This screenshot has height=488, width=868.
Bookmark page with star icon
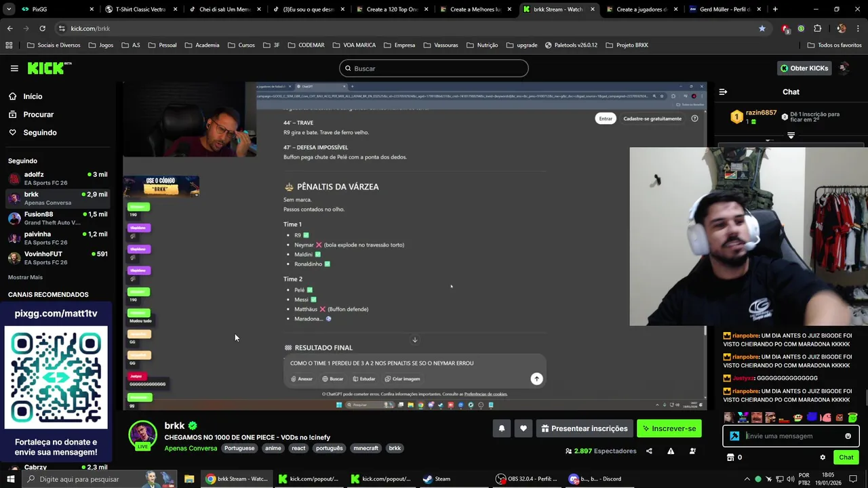(x=762, y=28)
